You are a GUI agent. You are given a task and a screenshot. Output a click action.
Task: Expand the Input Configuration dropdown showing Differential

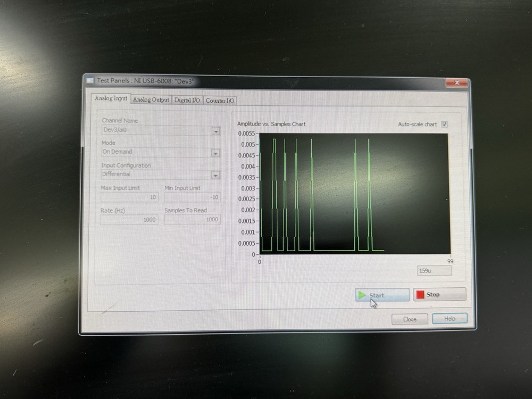pos(215,175)
